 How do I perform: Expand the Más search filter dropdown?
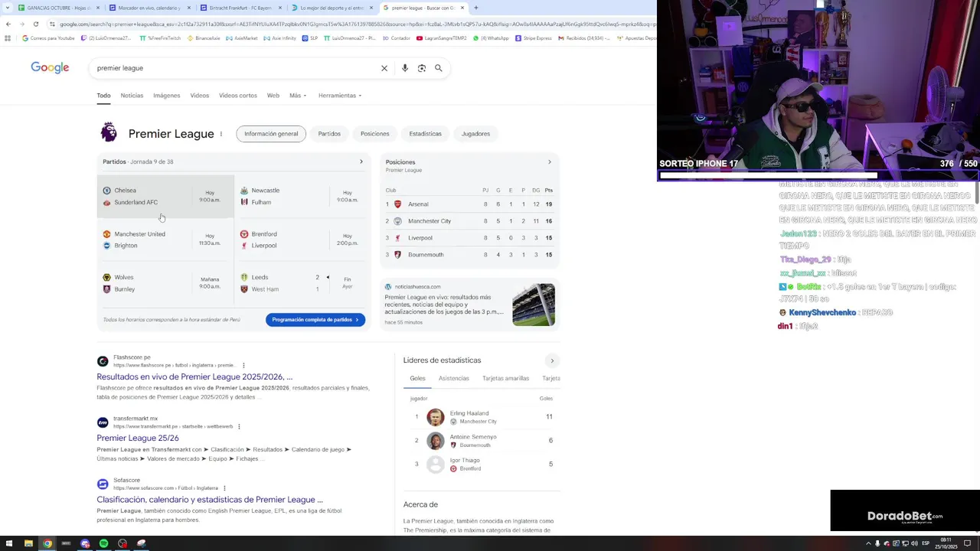pyautogui.click(x=298, y=96)
